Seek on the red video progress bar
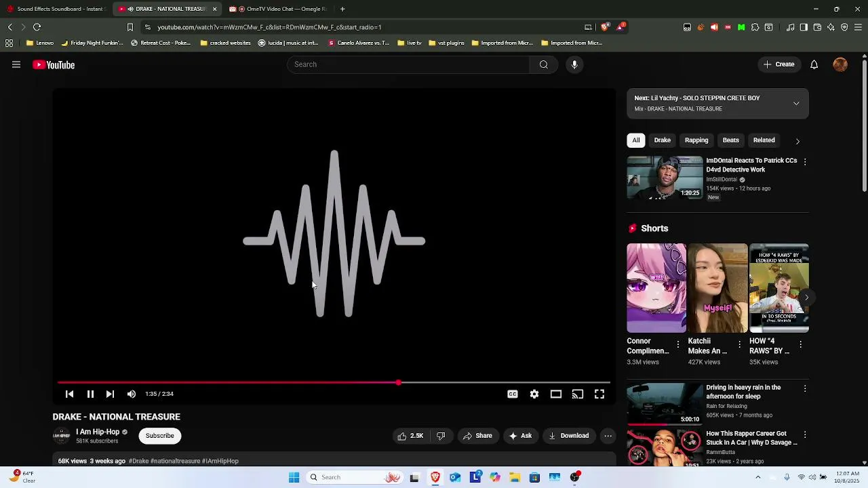Viewport: 868px width, 488px height. point(334,383)
